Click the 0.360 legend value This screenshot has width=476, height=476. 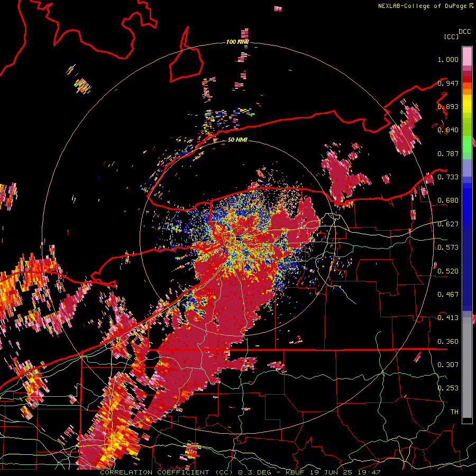coord(448,342)
